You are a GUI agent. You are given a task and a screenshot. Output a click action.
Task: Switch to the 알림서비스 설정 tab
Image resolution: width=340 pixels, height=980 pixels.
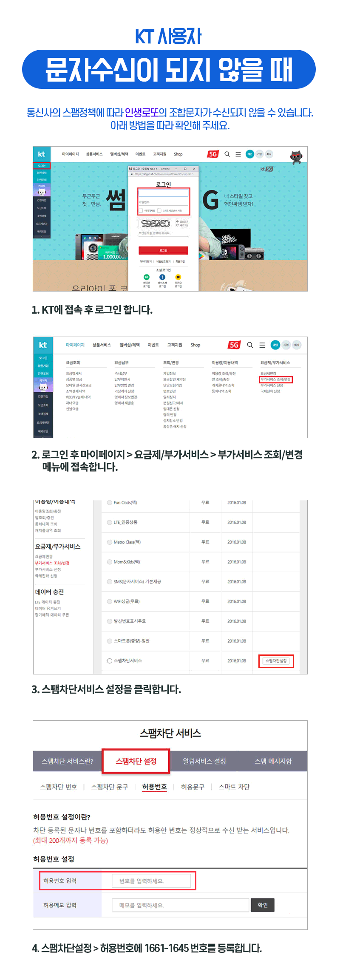(x=204, y=761)
